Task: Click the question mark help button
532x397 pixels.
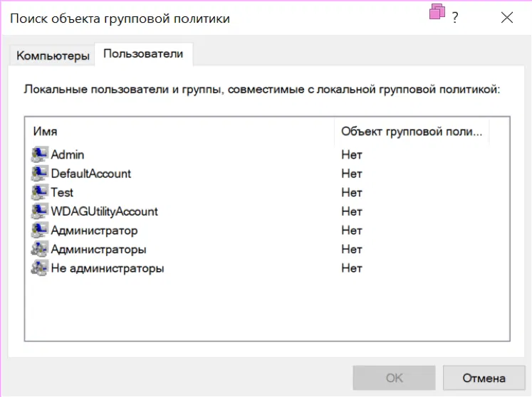Action: pos(455,18)
